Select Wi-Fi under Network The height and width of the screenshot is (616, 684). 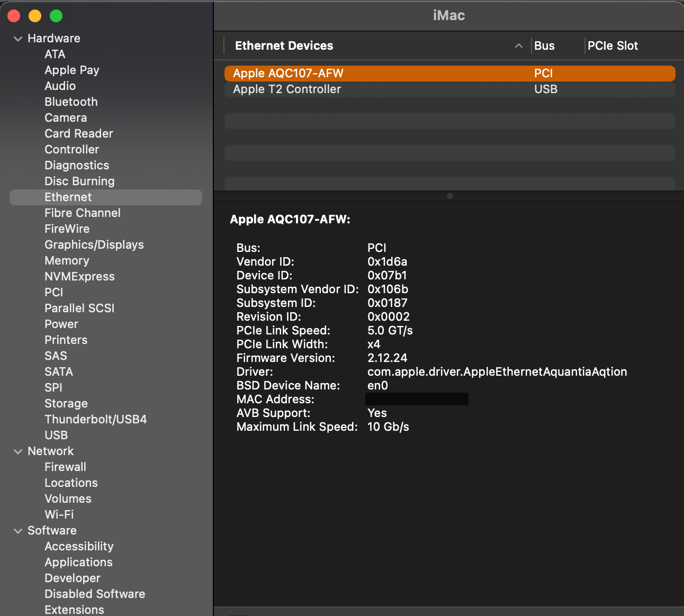[x=59, y=515]
